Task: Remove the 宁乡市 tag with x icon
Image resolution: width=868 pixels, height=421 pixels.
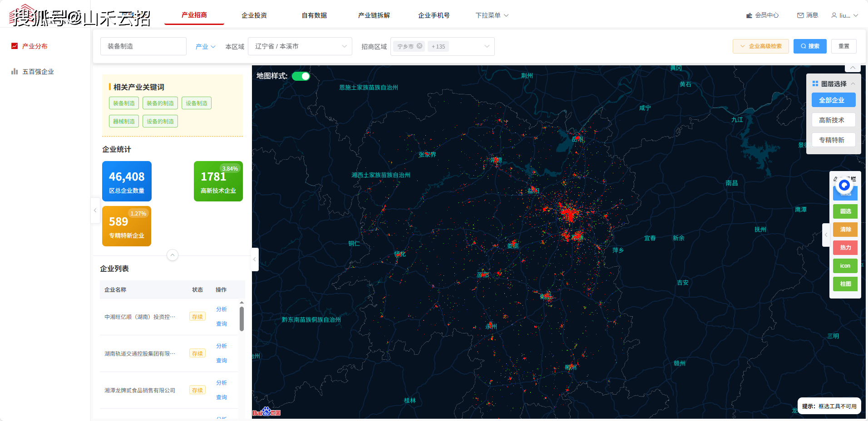Action: [419, 46]
